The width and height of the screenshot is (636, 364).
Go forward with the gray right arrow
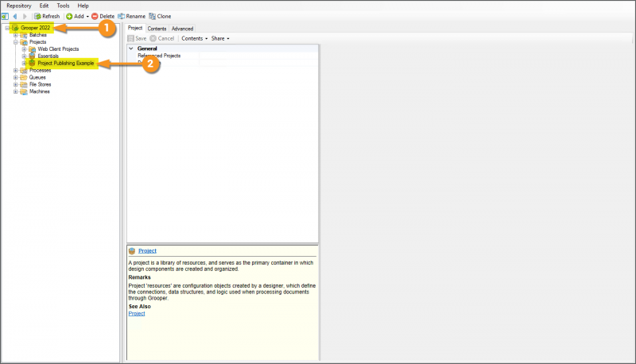[25, 16]
